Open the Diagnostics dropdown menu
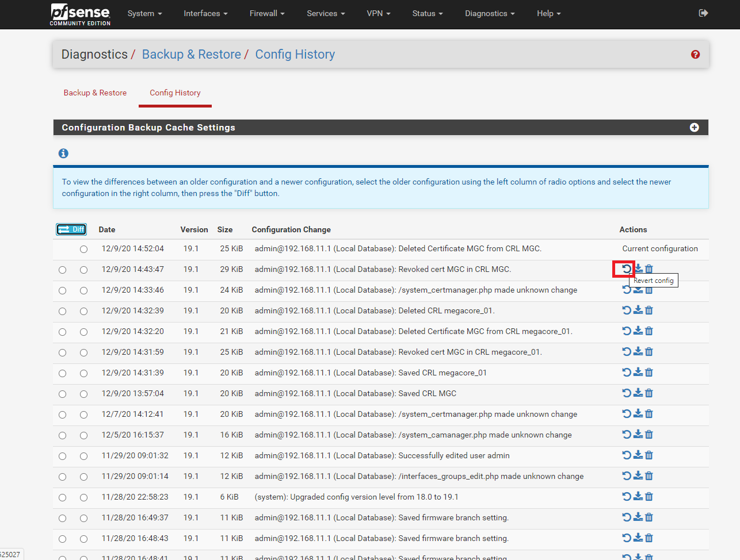 point(490,13)
